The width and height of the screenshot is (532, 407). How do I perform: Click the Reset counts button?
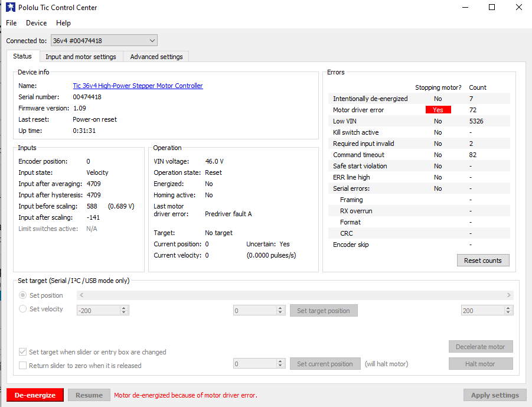click(x=482, y=261)
